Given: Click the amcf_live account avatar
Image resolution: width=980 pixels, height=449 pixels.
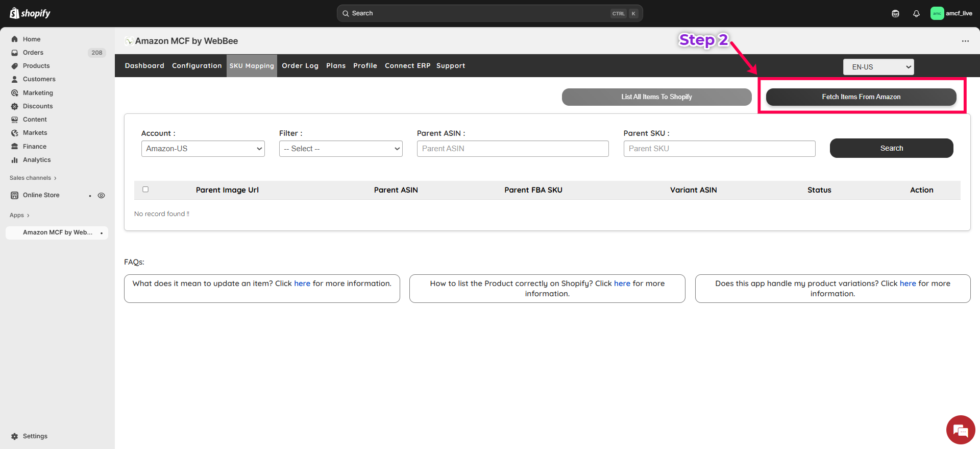Looking at the screenshot, I should 937,14.
